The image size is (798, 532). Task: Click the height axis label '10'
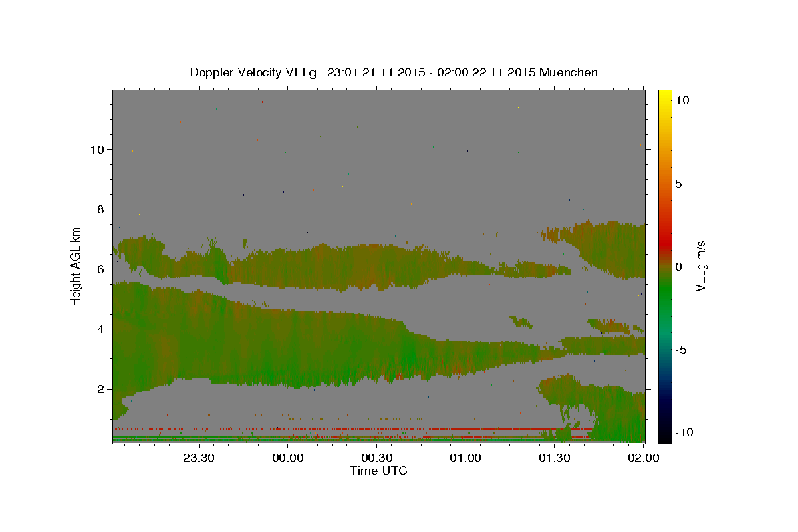click(97, 150)
